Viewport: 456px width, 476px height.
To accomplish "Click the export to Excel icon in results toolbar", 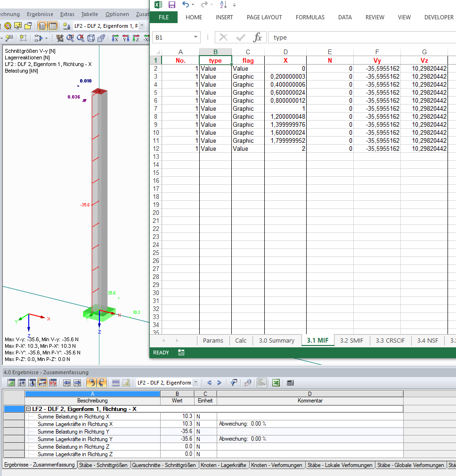I will (276, 383).
